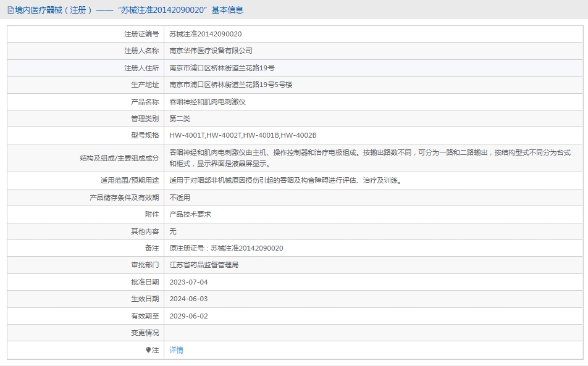Click the document icon before the page title

[10, 10]
